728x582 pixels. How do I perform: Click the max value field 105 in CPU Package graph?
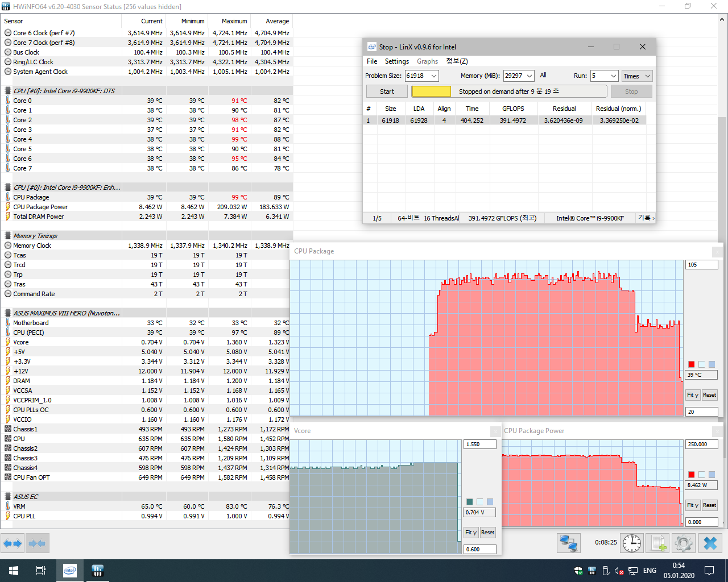click(x=702, y=265)
